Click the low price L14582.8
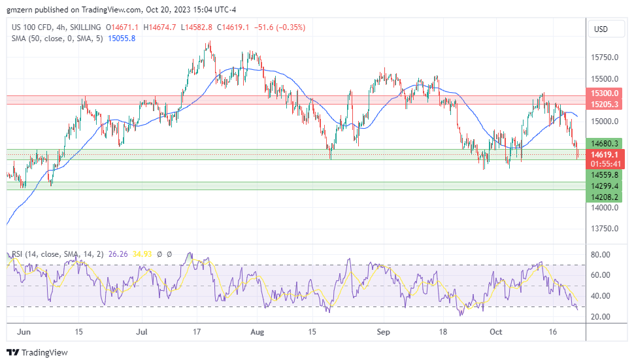634x364 pixels. pos(197,27)
